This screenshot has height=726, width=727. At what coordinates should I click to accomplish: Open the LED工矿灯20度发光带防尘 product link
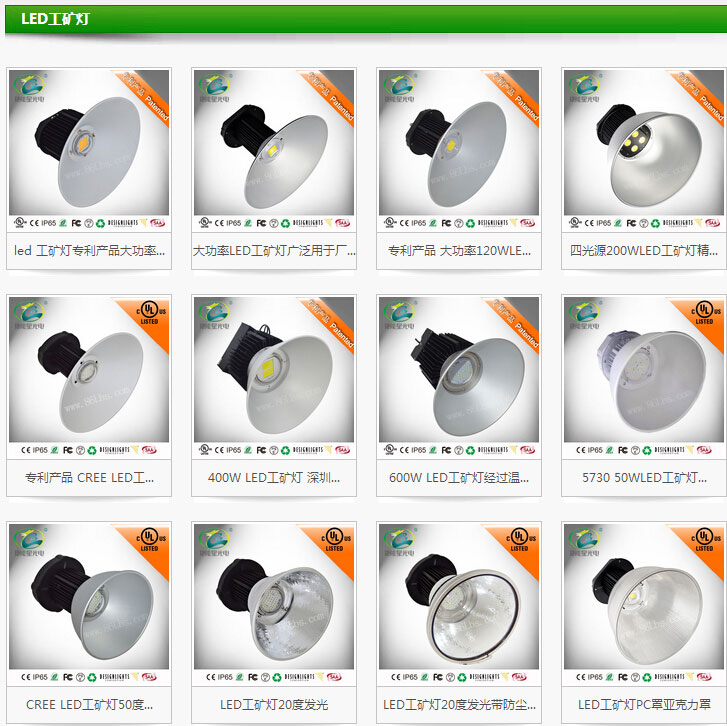tap(459, 705)
